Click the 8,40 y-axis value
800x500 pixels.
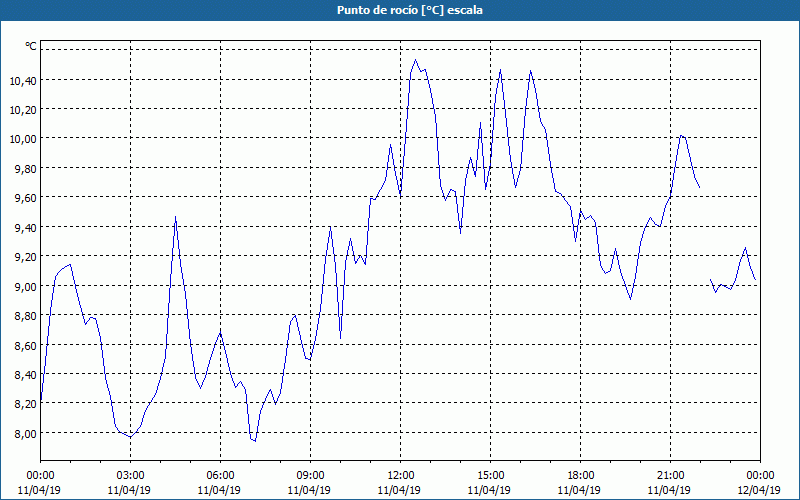(26, 375)
